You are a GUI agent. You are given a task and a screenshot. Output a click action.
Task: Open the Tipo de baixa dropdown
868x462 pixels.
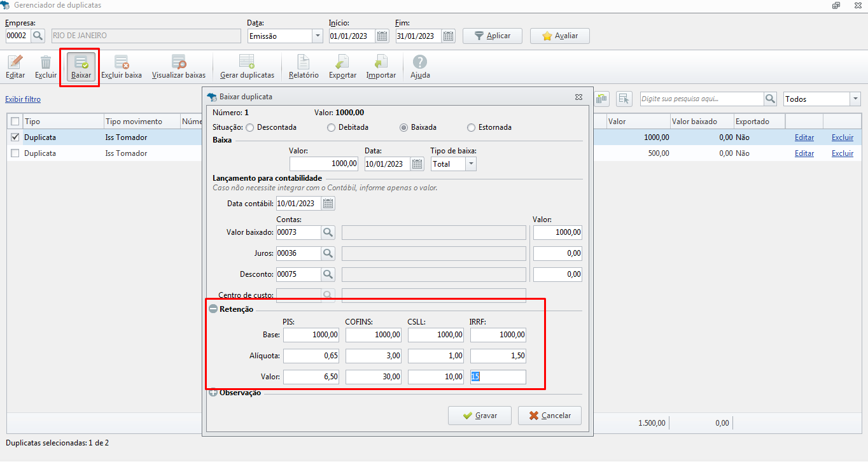pos(471,164)
